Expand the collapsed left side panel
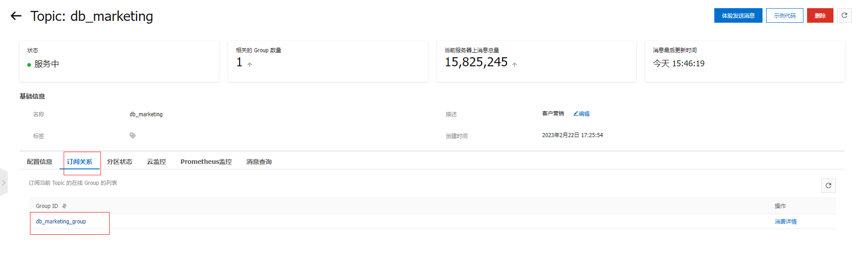The image size is (868, 262). (4, 183)
